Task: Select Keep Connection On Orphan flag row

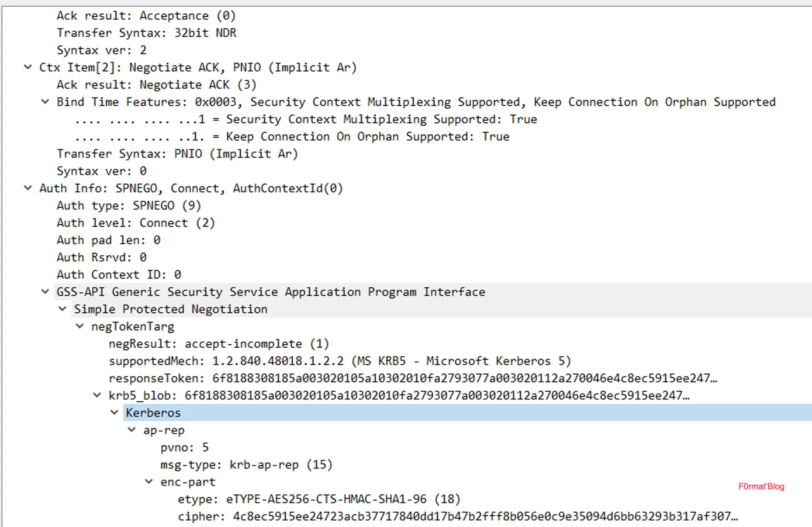Action: pyautogui.click(x=292, y=137)
